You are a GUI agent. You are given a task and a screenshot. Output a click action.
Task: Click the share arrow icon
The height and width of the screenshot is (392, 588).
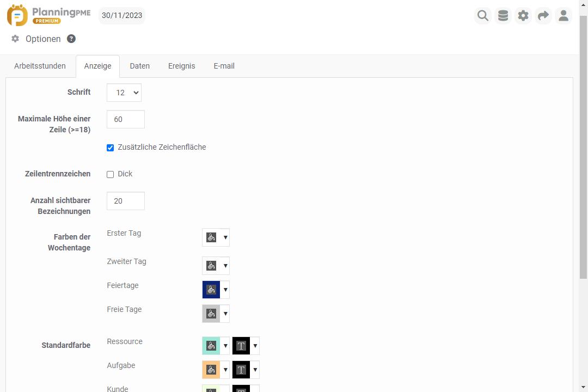coord(543,16)
